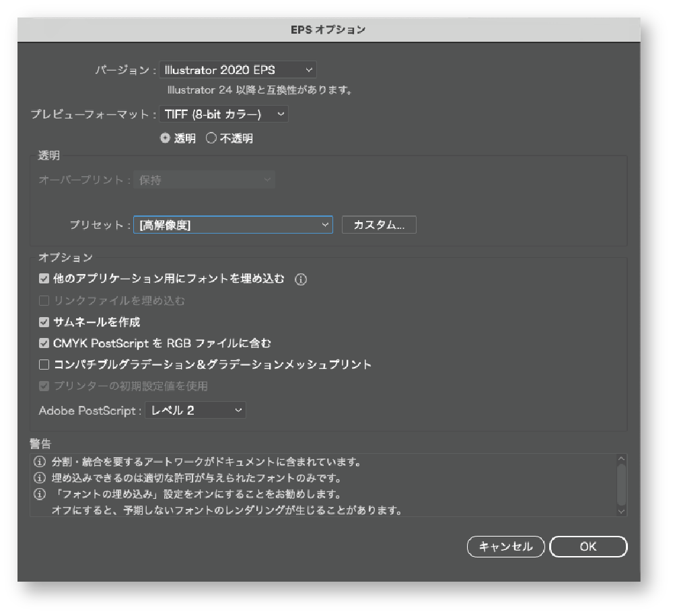
Task: Toggle 他のアプリケーション用にフォントを埋め込む checkbox
Action: pyautogui.click(x=44, y=279)
